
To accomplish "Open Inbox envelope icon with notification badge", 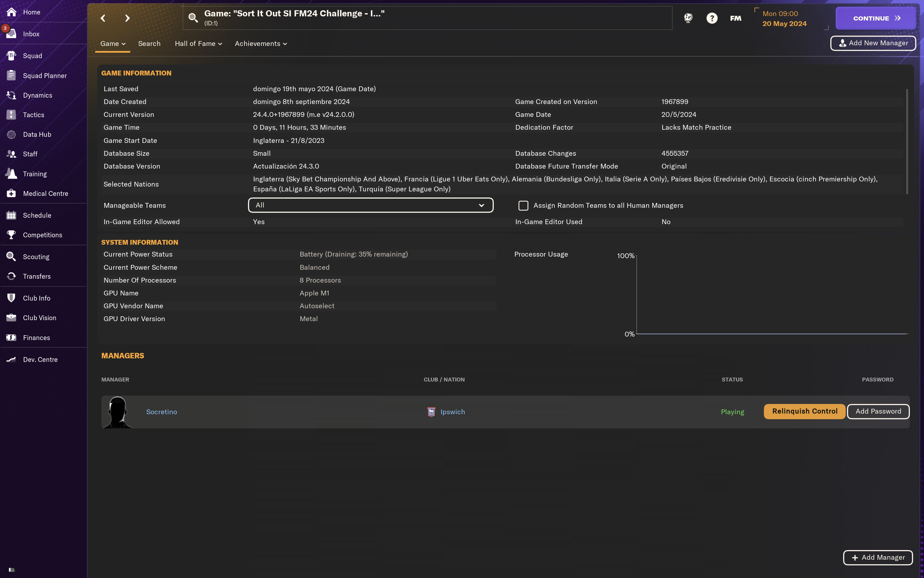I will [11, 33].
